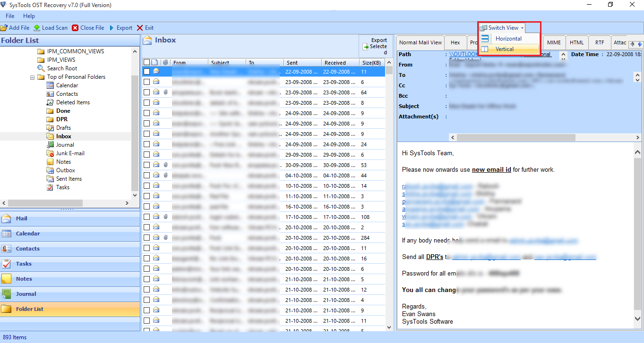
Task: Sort the email list by Size(KB) column
Action: coord(372,62)
